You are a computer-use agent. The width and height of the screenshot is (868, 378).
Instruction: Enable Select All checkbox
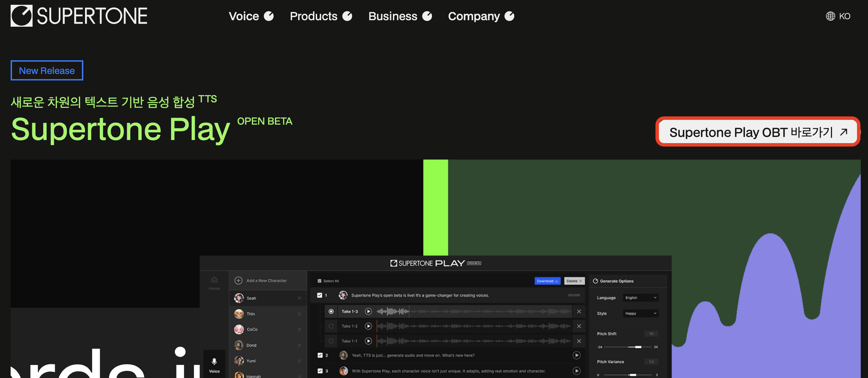(320, 281)
